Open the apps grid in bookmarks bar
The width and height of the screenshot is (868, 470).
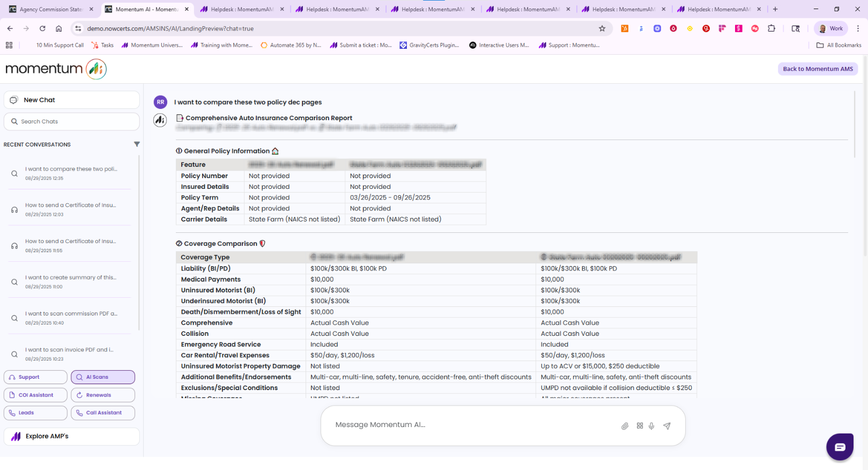[x=9, y=45]
